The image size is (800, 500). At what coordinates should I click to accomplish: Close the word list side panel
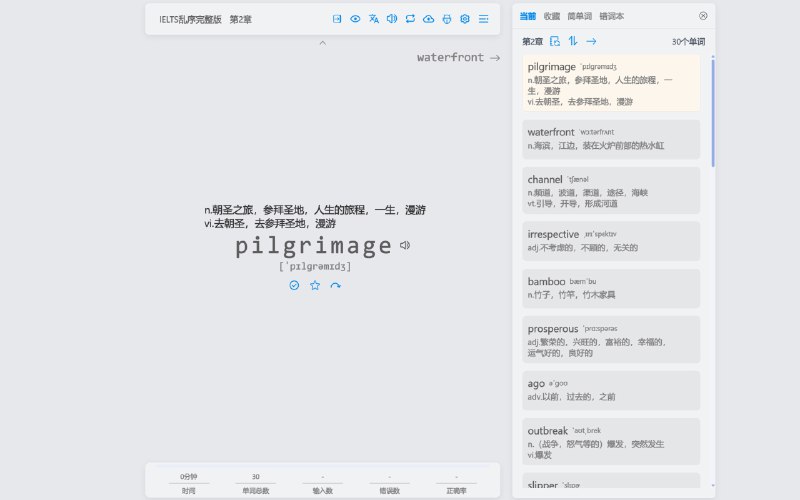pyautogui.click(x=703, y=16)
